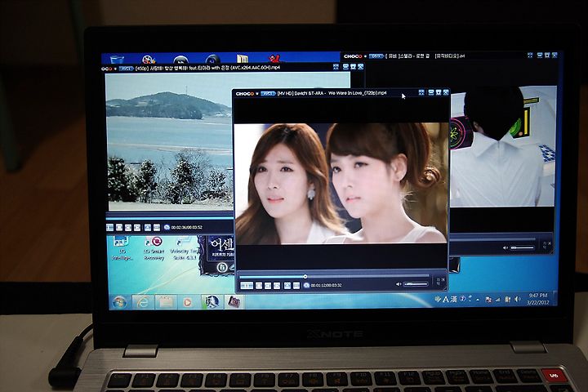Image resolution: width=588 pixels, height=392 pixels.
Task: Go to previous track in front player
Action: coord(268,286)
